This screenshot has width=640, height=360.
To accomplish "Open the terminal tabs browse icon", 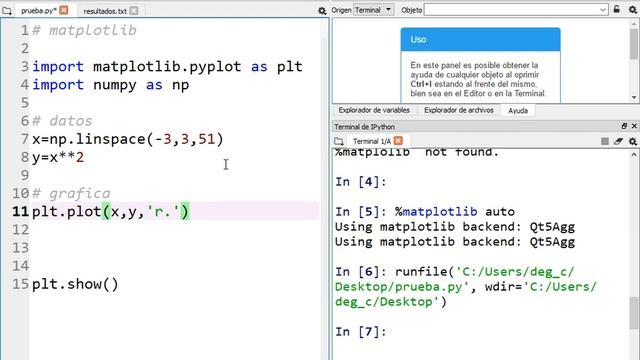I will pyautogui.click(x=339, y=141).
